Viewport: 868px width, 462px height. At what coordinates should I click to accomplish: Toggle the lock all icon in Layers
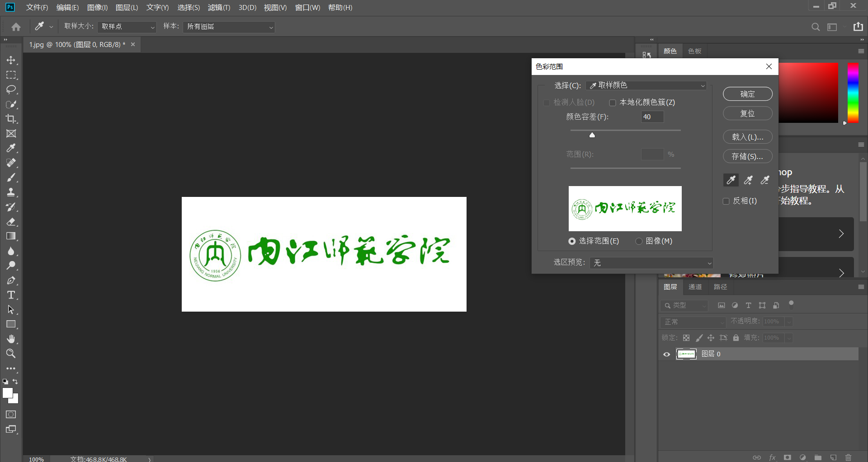pos(736,338)
